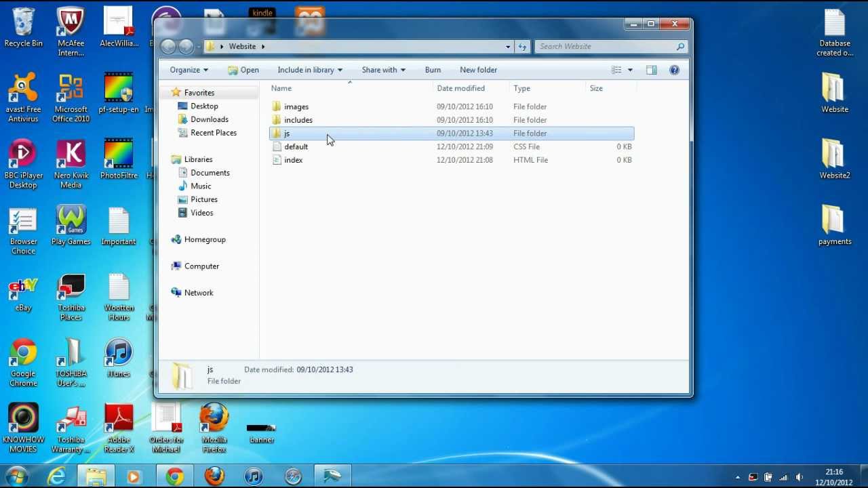The height and width of the screenshot is (488, 868).
Task: Click New folder toolbar button
Action: point(478,70)
